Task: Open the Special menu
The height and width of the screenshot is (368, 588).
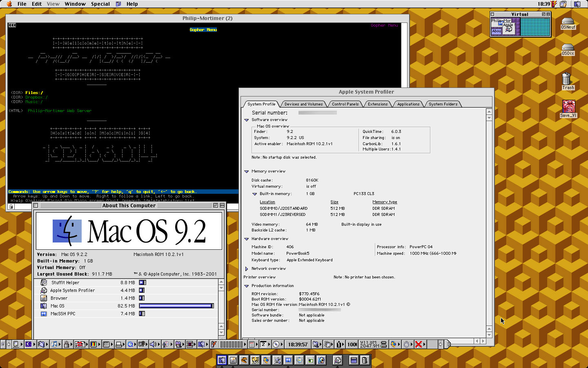Action: click(100, 4)
